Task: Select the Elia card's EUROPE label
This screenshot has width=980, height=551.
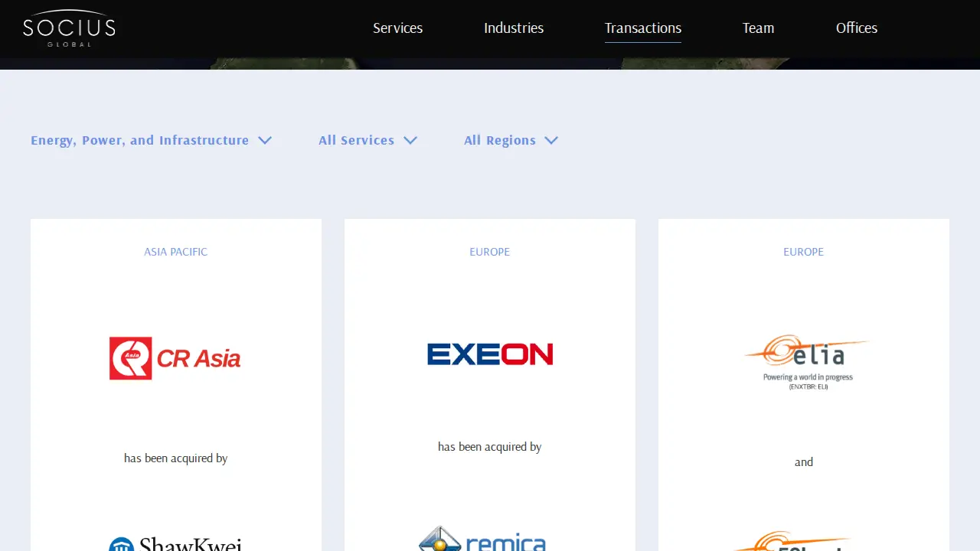Action: [804, 252]
